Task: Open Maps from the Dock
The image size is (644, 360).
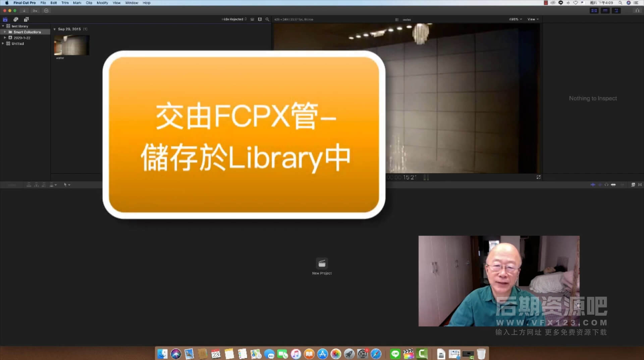Action: pyautogui.click(x=256, y=354)
